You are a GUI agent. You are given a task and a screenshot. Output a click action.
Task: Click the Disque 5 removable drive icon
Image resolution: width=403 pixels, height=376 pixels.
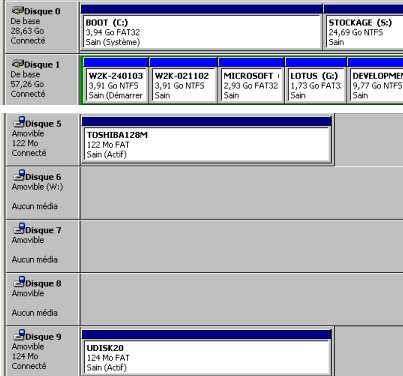coord(19,122)
